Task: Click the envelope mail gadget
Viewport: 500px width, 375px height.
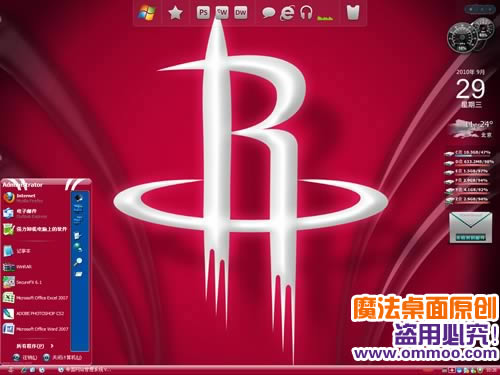Action: tap(471, 228)
